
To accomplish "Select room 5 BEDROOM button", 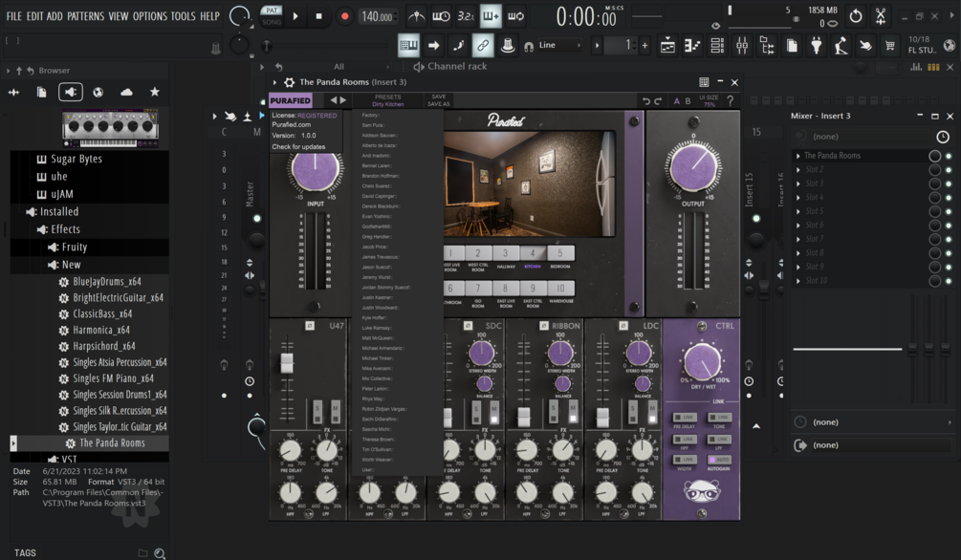I will click(560, 253).
